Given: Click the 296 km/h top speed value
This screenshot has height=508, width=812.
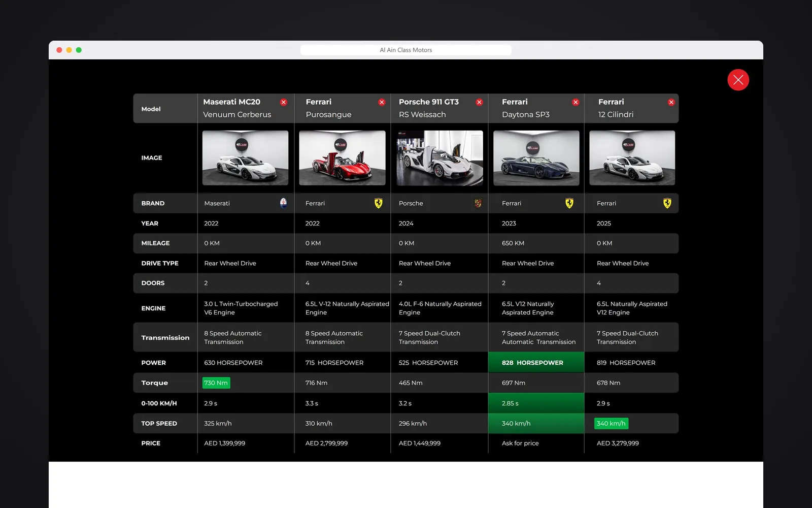Looking at the screenshot, I should pos(413,424).
